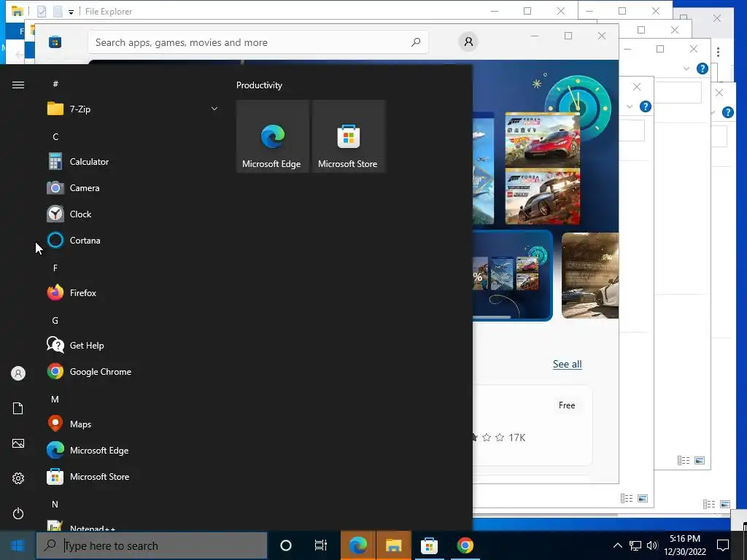This screenshot has height=560, width=747.
Task: Open the Forza Horizon top thumbnail
Action: click(543, 139)
